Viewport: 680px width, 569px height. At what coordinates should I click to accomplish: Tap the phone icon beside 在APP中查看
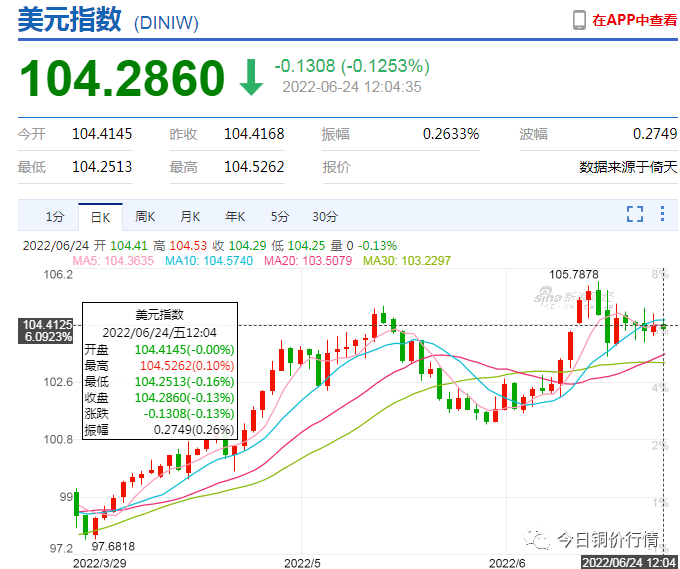click(579, 20)
